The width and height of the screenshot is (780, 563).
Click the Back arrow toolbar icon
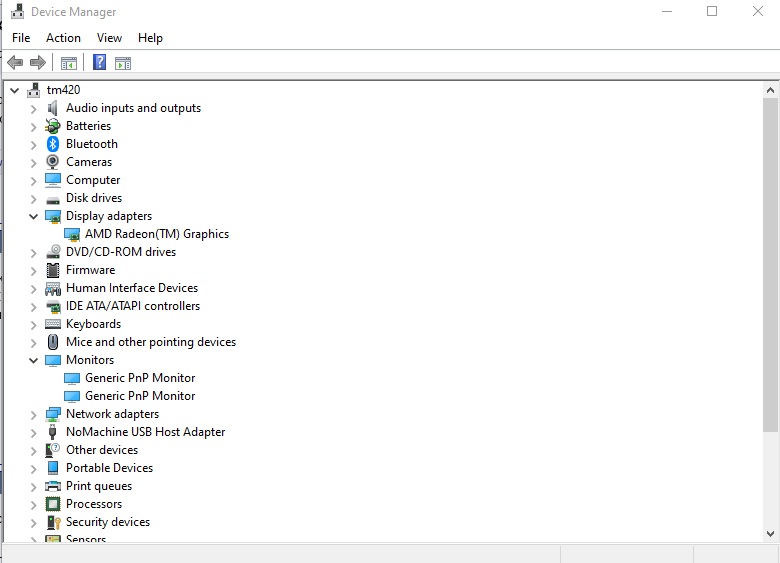(x=15, y=63)
